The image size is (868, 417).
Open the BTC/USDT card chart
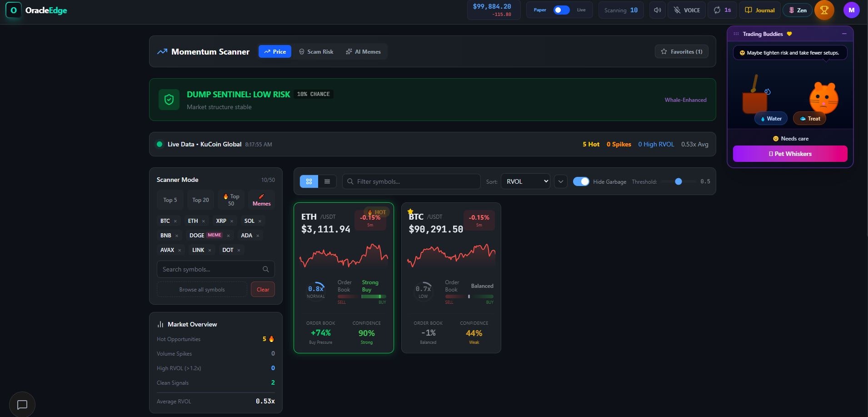point(451,256)
